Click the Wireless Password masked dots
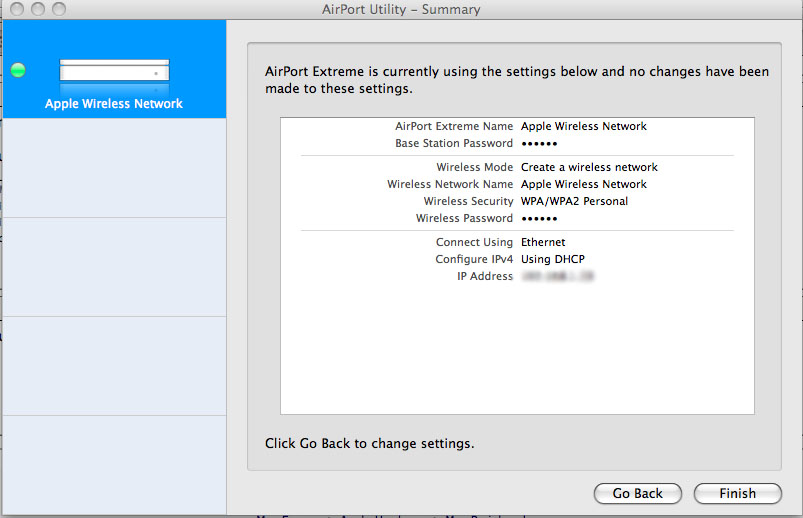The height and width of the screenshot is (518, 803). click(539, 219)
